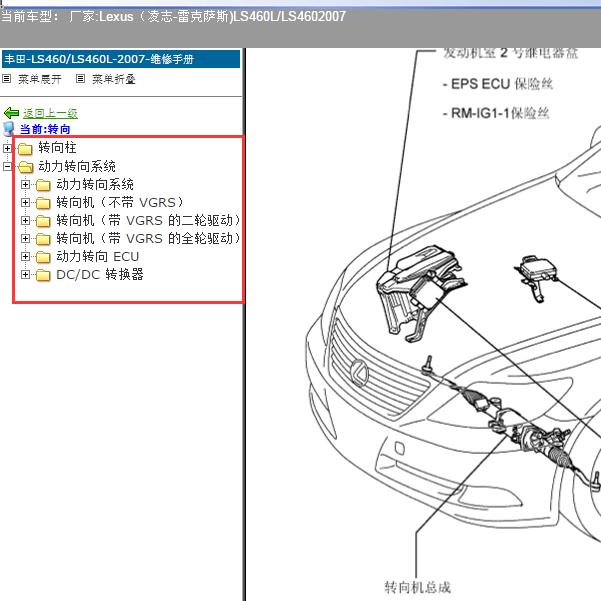Select the 转向机（带 VGRS 的全轮驱动） folder icon
Screen dimensions: 601x601
point(43,239)
